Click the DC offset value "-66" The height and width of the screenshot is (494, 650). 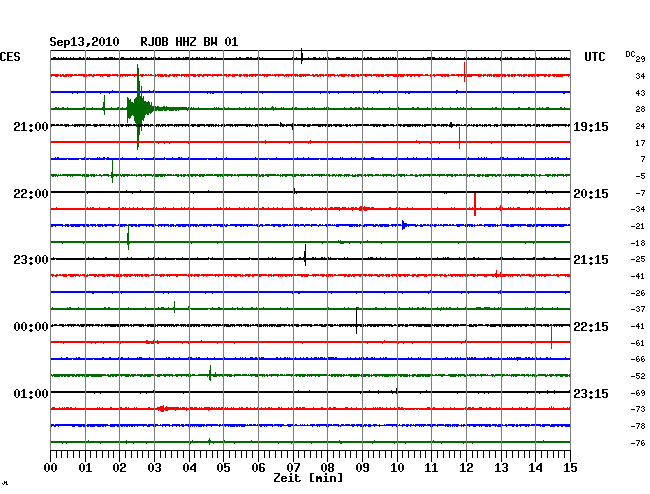638,359
